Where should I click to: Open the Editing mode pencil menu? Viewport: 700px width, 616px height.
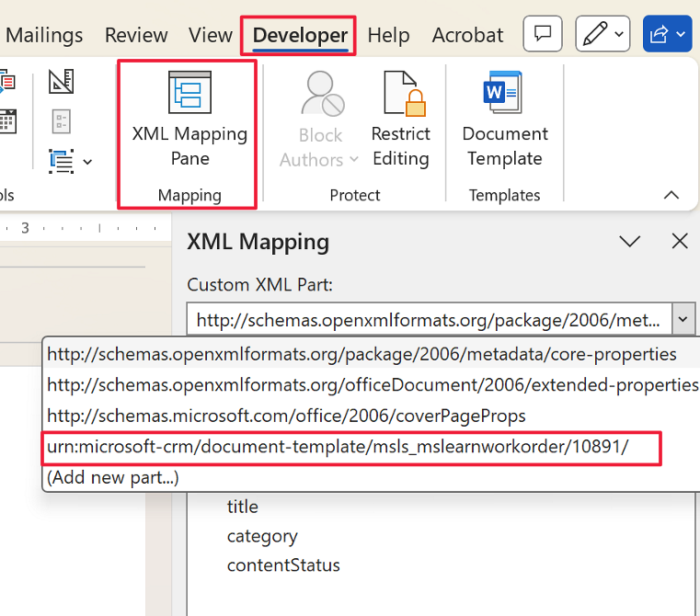[x=602, y=34]
